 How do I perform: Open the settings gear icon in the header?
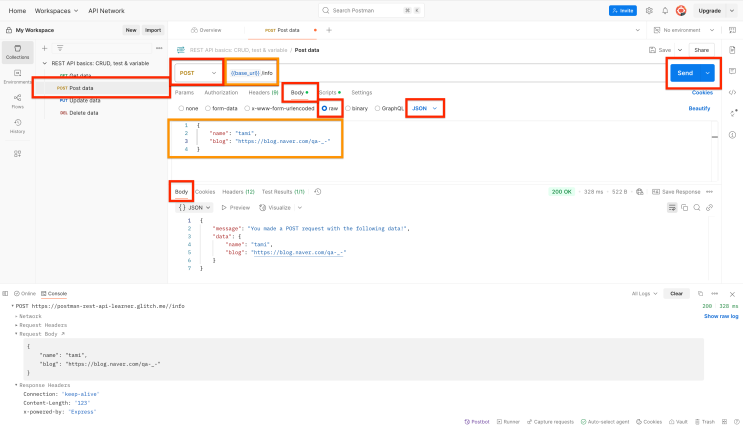649,10
